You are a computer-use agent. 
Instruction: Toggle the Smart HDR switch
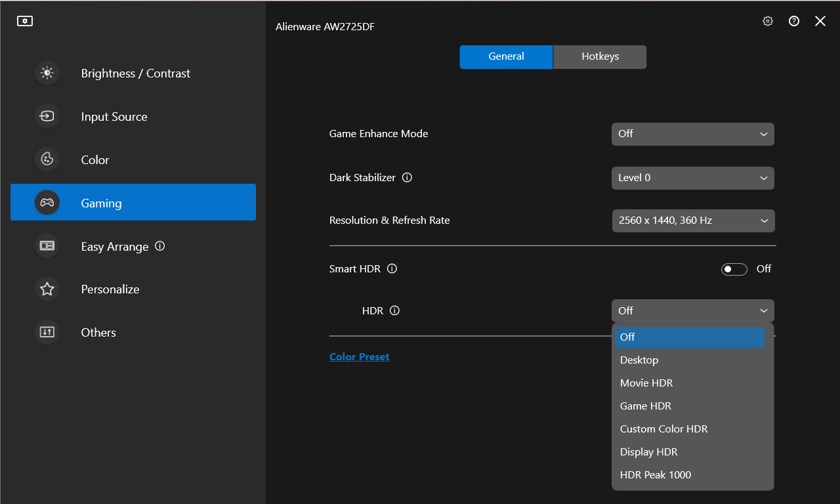734,269
